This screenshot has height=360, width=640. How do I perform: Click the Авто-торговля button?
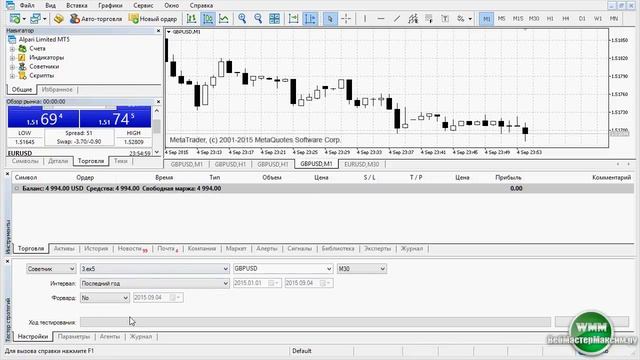click(x=96, y=19)
